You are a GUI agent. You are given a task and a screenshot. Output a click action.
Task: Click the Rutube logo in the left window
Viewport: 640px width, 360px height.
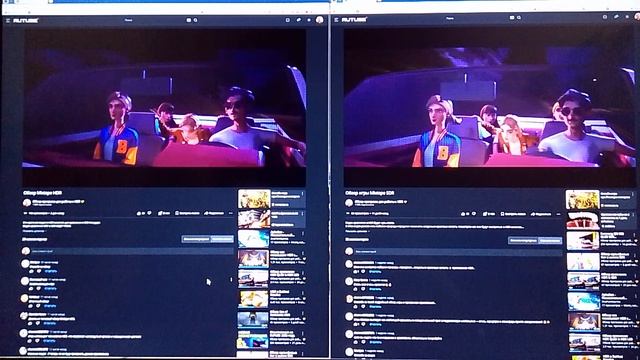tap(26, 20)
